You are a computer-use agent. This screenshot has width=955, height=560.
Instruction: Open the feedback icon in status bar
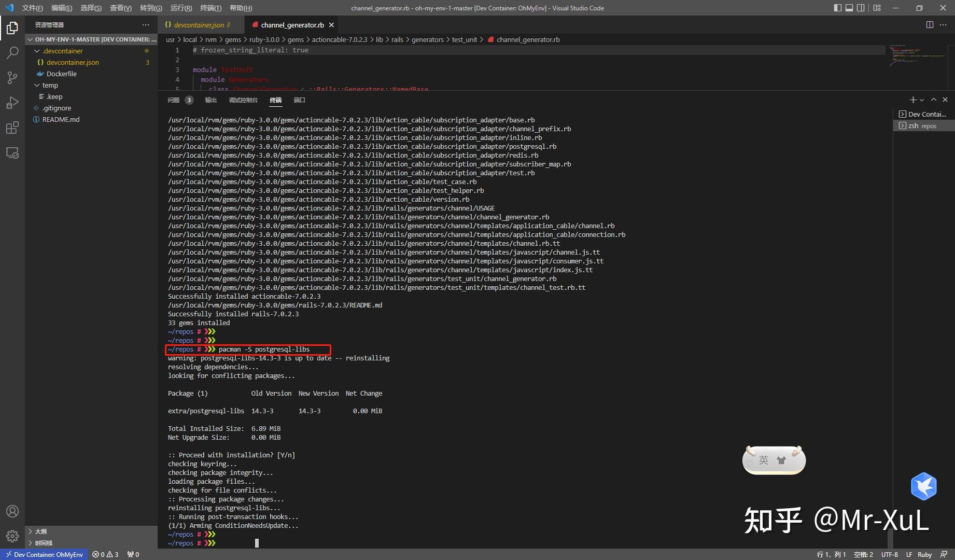coord(944,554)
